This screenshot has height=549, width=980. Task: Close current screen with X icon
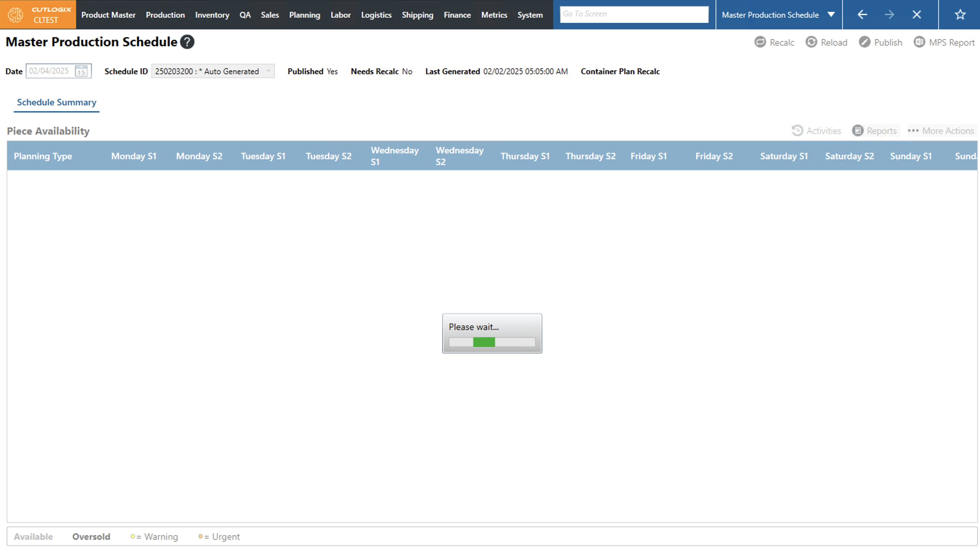click(x=916, y=15)
